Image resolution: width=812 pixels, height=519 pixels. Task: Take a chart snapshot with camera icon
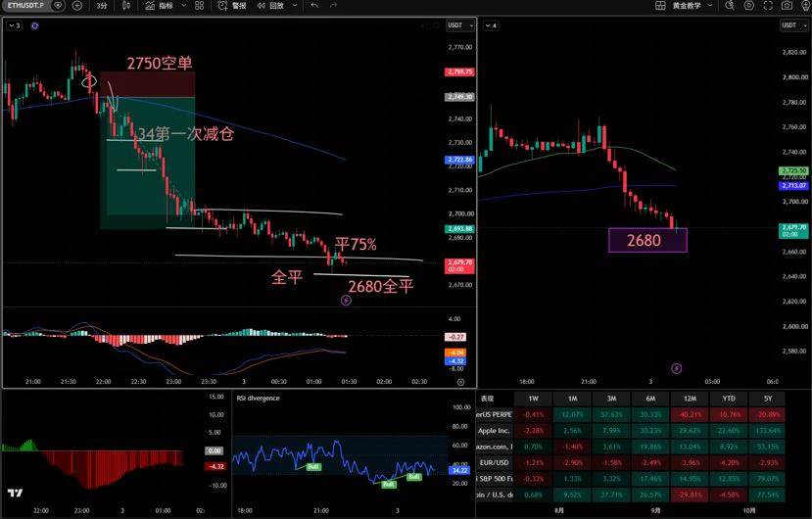788,6
